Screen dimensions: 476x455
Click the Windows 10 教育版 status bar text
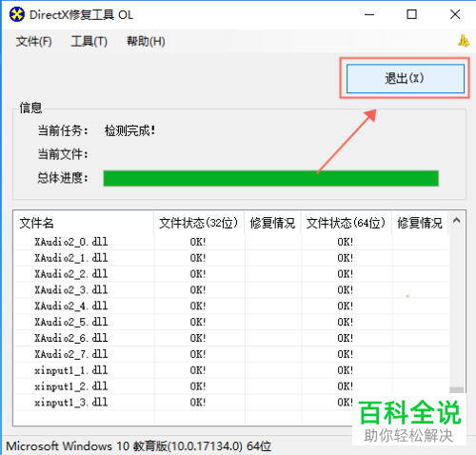point(139,446)
